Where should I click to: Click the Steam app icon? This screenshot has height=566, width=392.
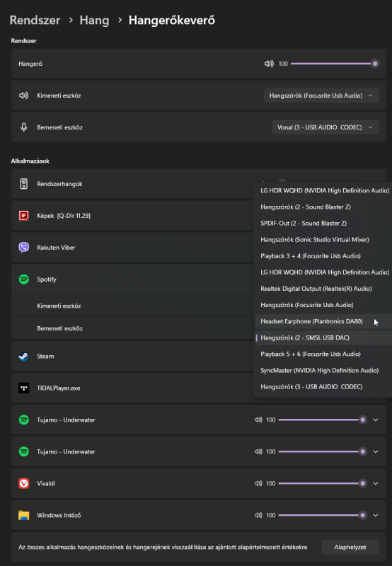(24, 357)
